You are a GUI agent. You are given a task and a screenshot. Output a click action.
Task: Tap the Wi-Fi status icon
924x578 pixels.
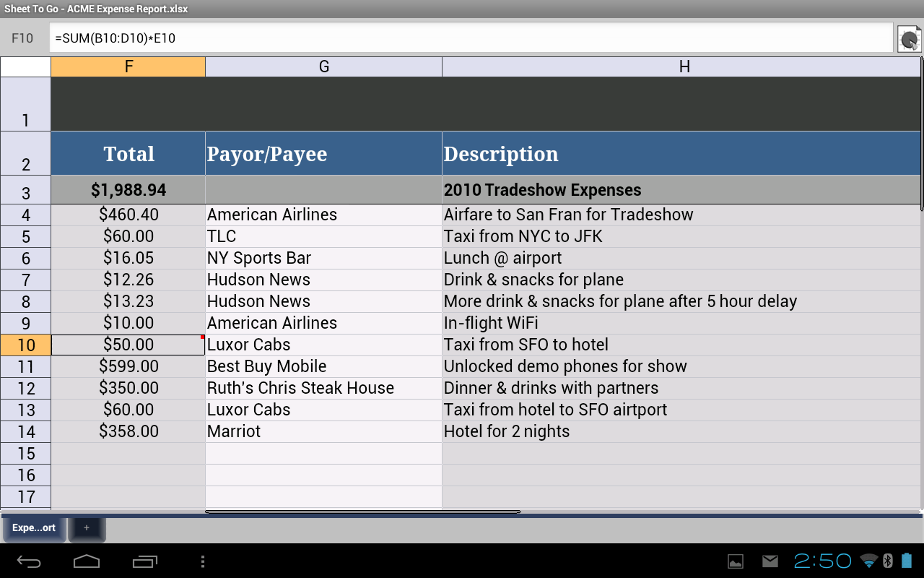coord(870,561)
